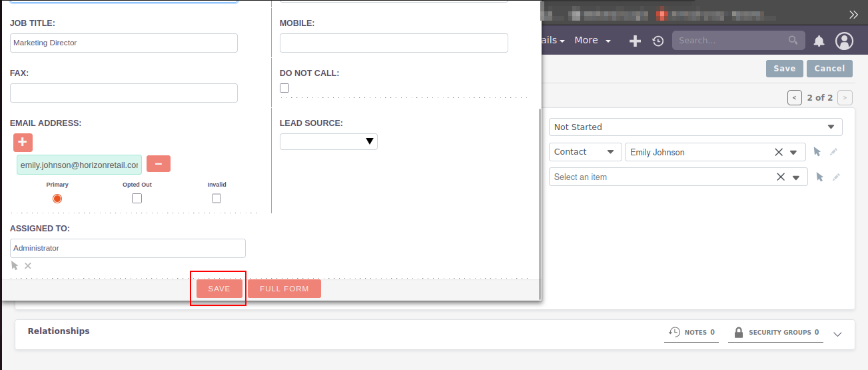Remove emily.johnson email with the minus button
The height and width of the screenshot is (370, 868).
159,164
